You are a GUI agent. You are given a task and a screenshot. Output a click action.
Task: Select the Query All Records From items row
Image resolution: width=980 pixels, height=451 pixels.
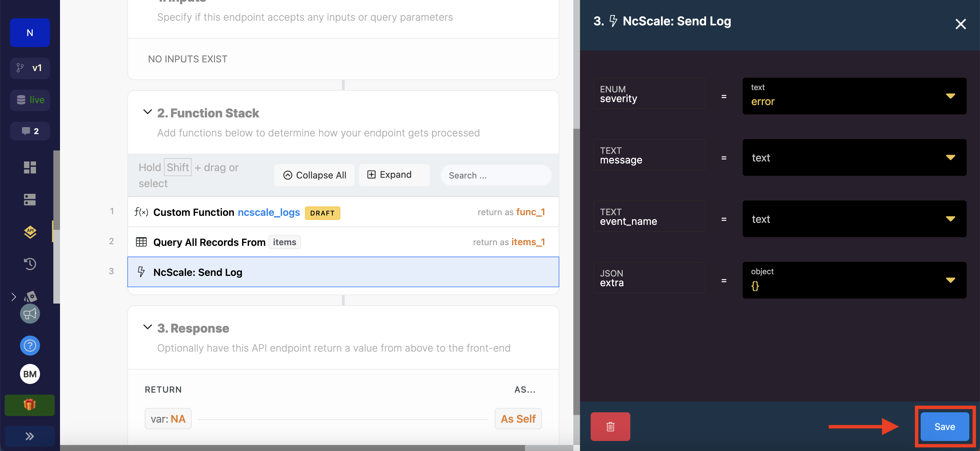pos(343,242)
